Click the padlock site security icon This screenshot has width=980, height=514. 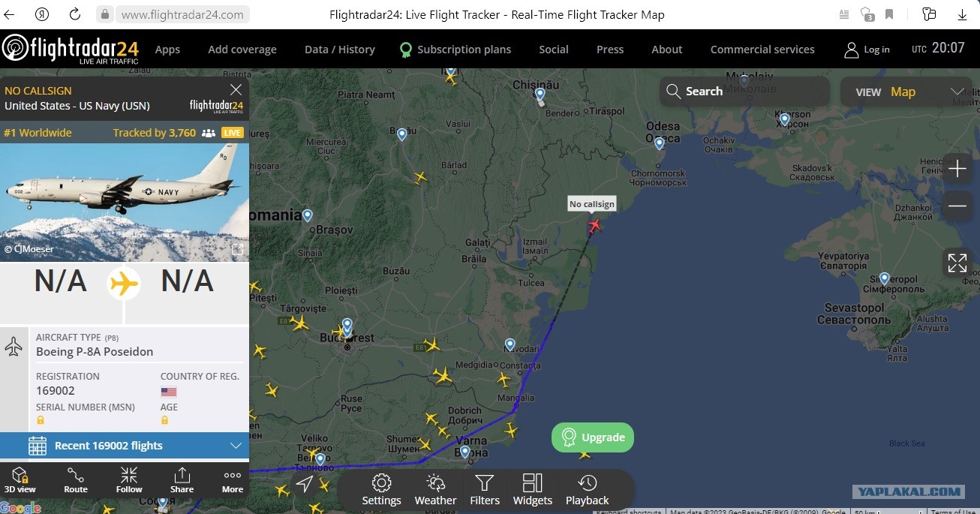[x=105, y=14]
